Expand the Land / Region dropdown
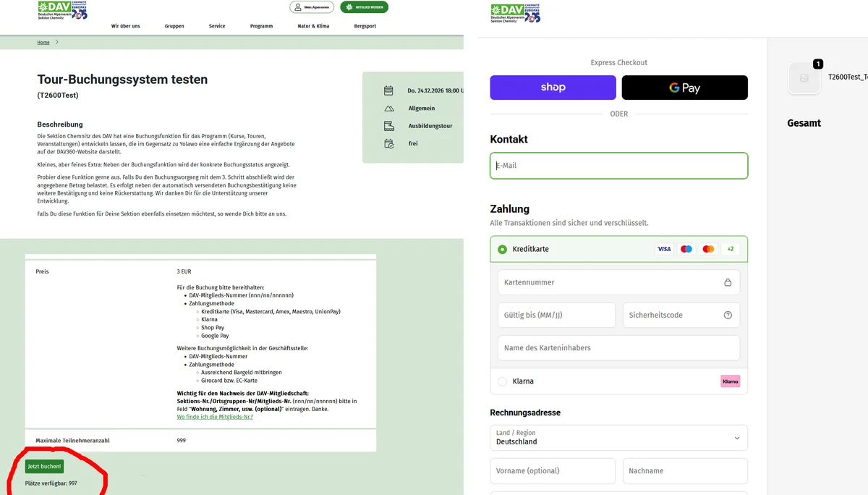868x495 pixels. [x=618, y=438]
